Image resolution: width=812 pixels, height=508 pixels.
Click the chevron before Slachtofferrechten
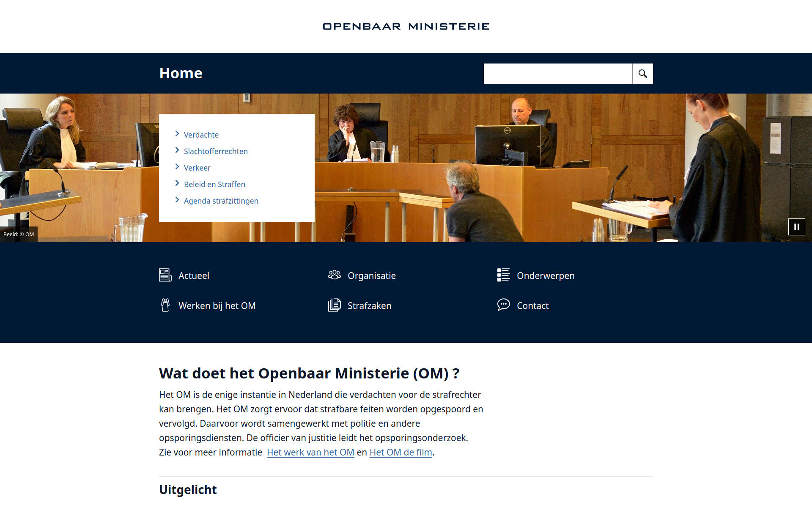[x=177, y=150]
